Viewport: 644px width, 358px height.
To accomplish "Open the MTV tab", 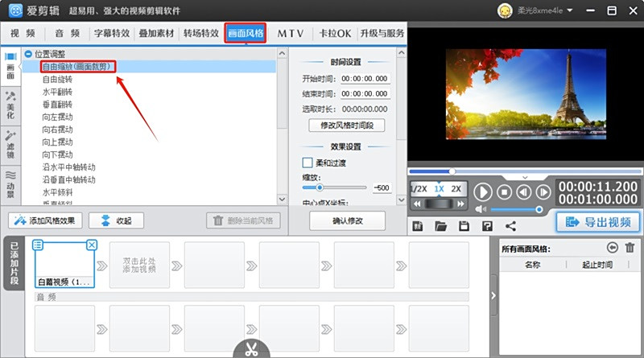I will (291, 33).
